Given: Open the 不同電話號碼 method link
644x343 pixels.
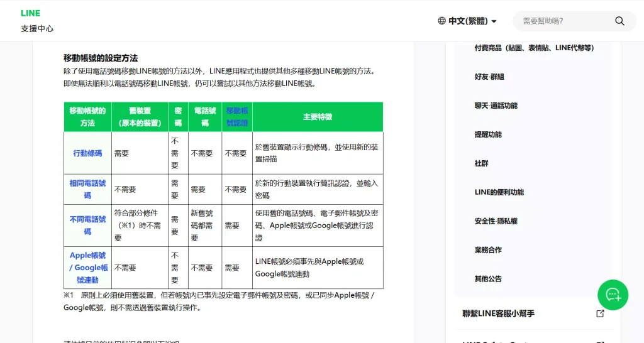Looking at the screenshot, I should coord(87,226).
